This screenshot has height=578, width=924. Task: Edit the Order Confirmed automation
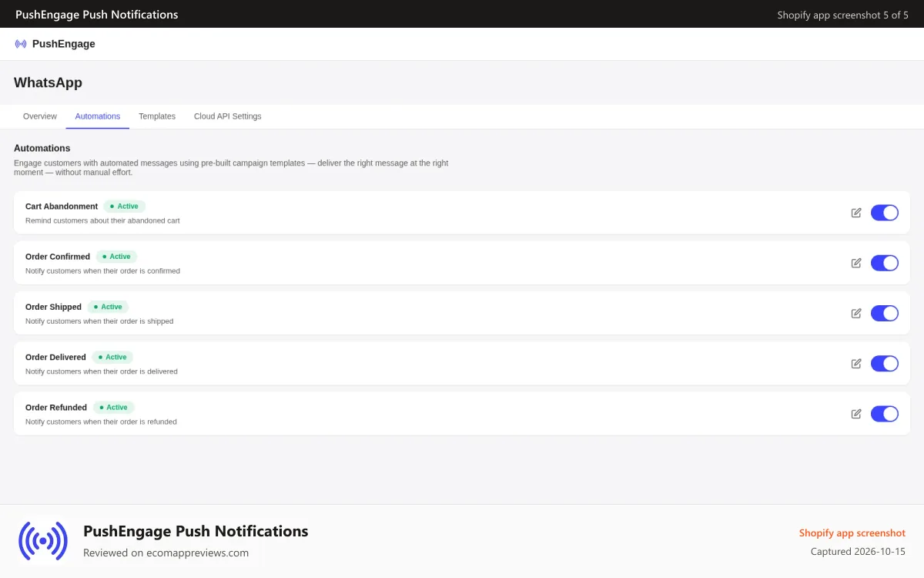pyautogui.click(x=856, y=263)
